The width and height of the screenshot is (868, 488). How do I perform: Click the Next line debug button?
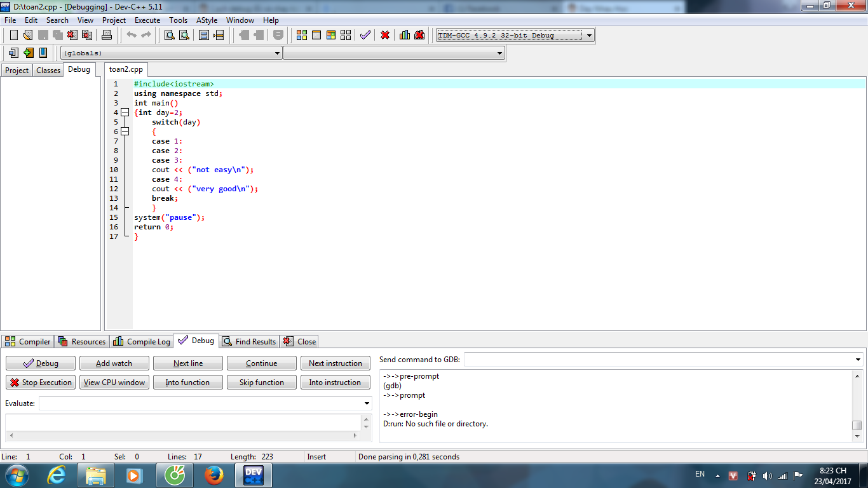click(x=187, y=363)
